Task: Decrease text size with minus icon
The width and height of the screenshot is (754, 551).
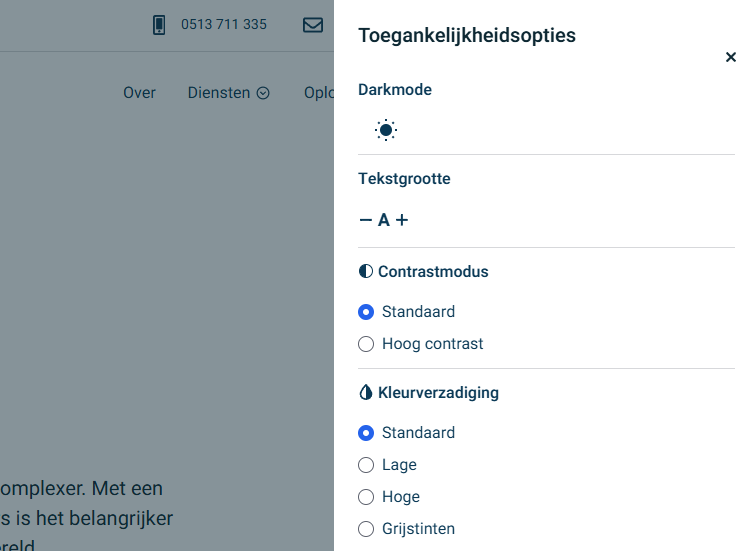Action: coord(366,220)
